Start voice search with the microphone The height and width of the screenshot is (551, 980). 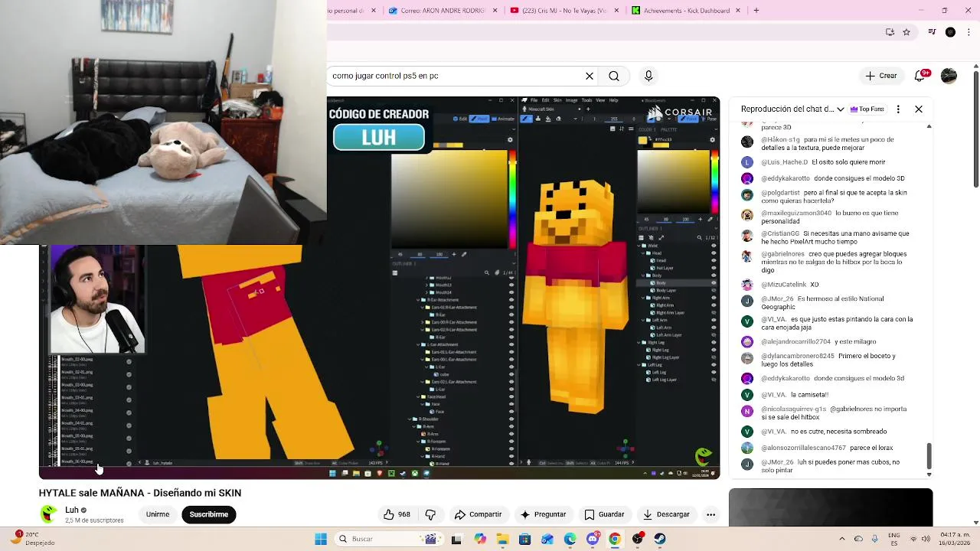(x=648, y=76)
